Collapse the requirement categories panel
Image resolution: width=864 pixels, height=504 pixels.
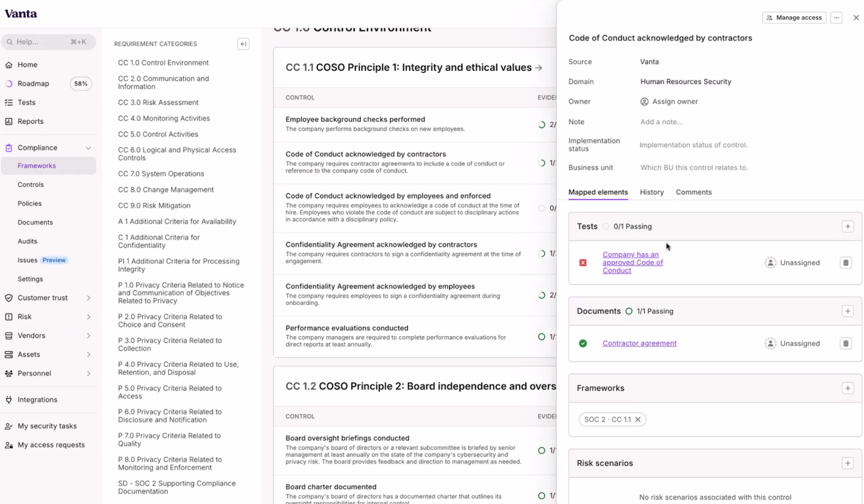click(x=244, y=44)
